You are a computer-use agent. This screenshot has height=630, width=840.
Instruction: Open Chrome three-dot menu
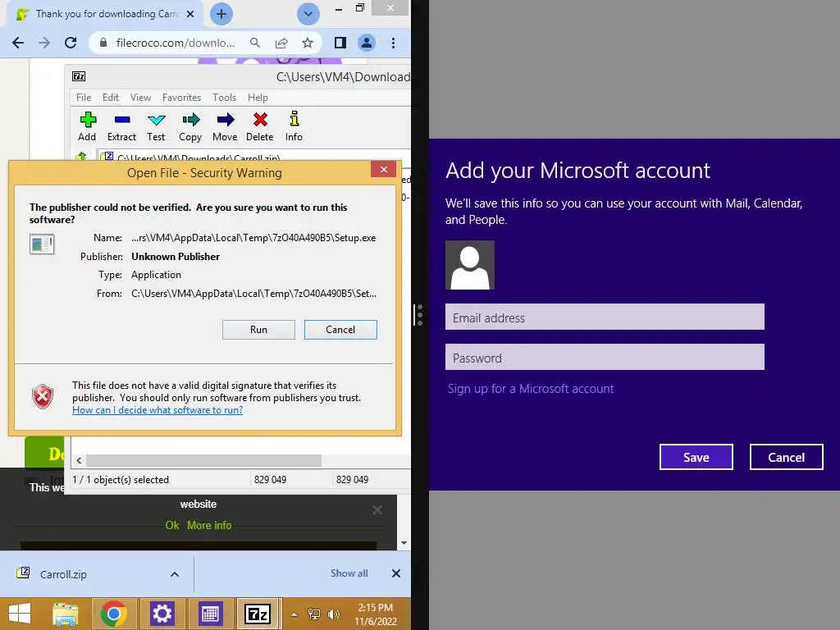pyautogui.click(x=393, y=43)
